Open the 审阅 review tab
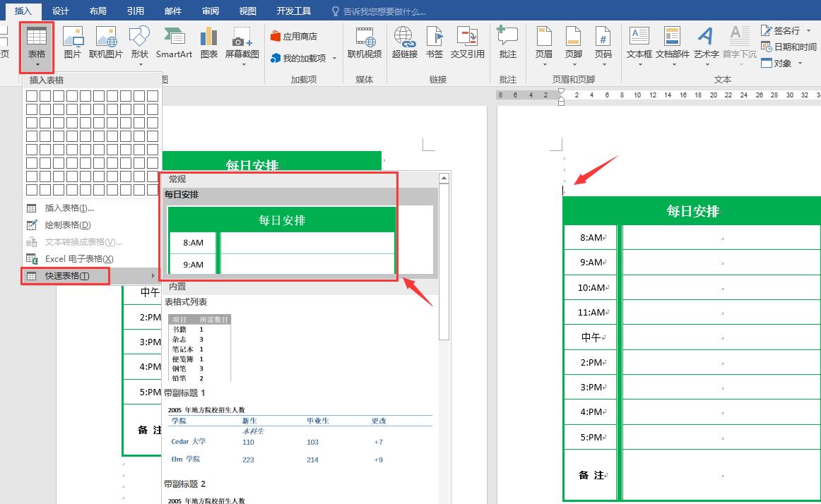821x504 pixels. (210, 11)
